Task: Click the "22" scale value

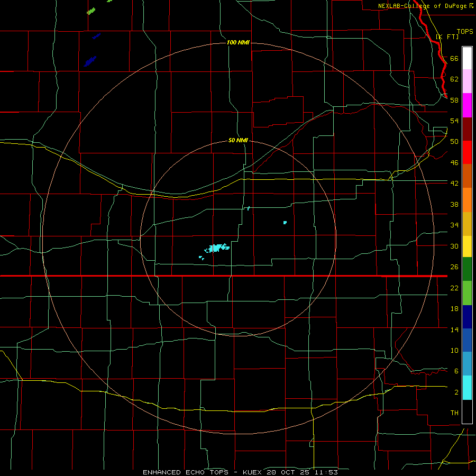Action: coord(454,288)
